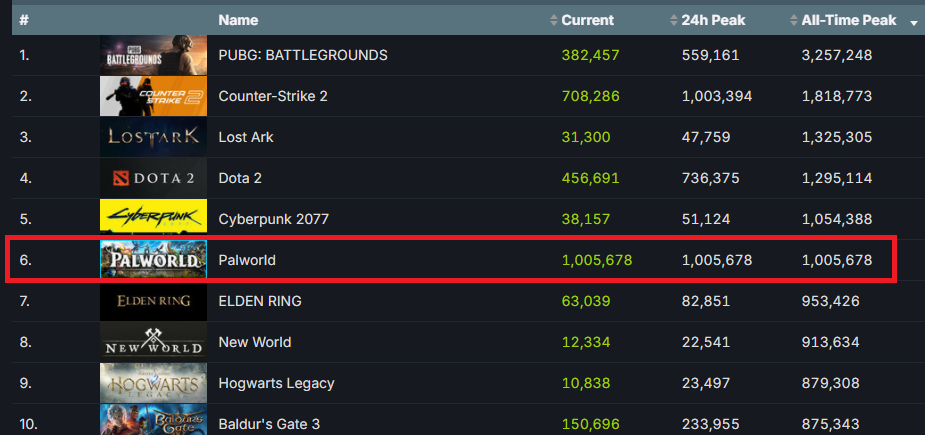Click the ELDEN RING title link
Image resolution: width=925 pixels, height=435 pixels.
pyautogui.click(x=260, y=301)
